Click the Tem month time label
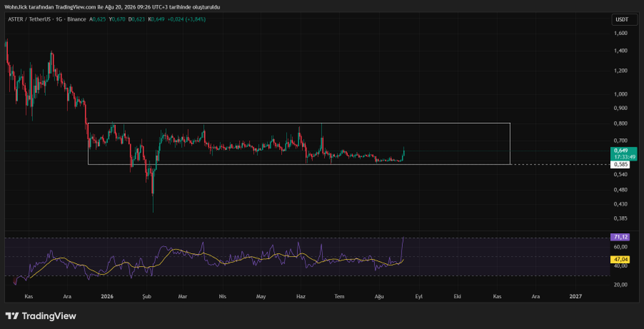Viewport: 644px width, 329px height. point(339,296)
